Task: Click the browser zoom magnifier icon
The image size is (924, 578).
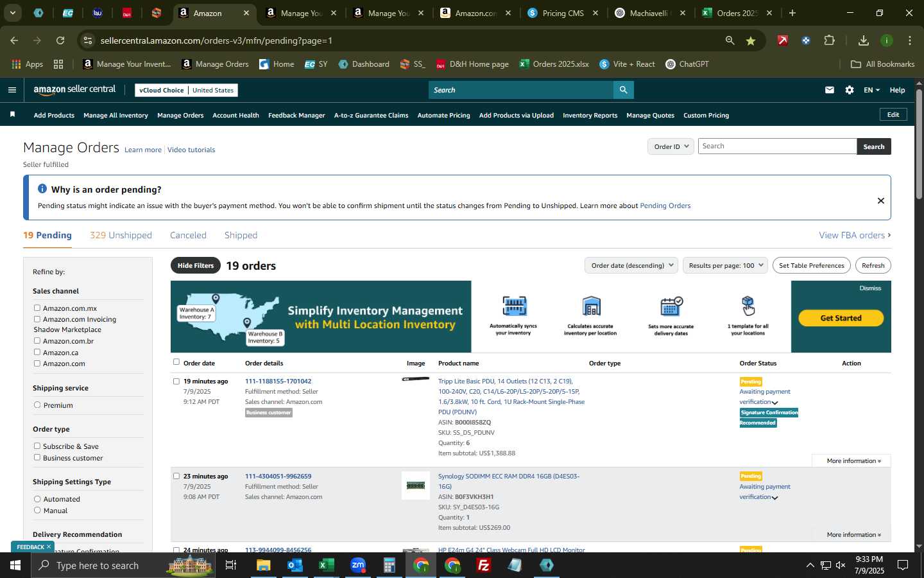Action: 730,40
